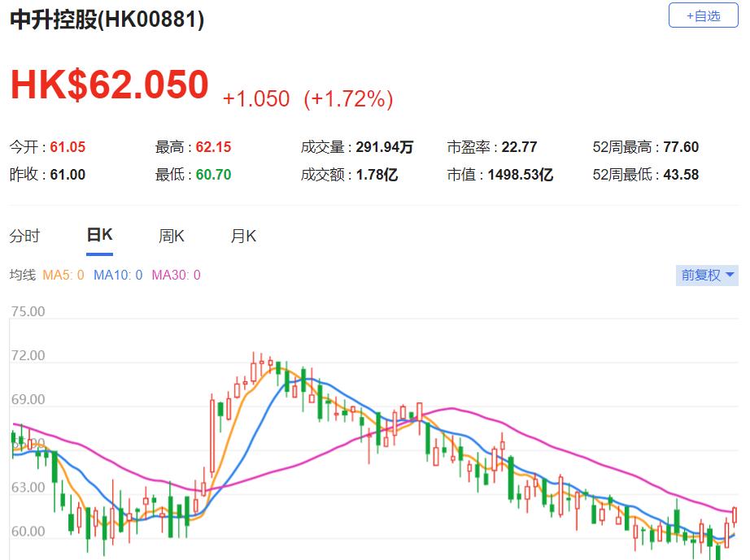Viewport: 750px width, 560px height.
Task: Click the 63.00 price axis label
Action: tap(28, 488)
